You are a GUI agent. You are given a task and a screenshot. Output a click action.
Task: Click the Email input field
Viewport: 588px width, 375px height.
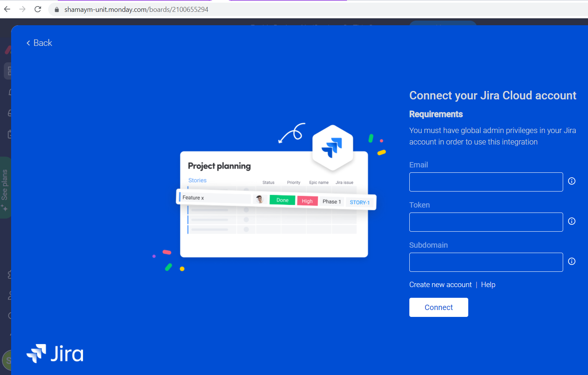coord(486,182)
